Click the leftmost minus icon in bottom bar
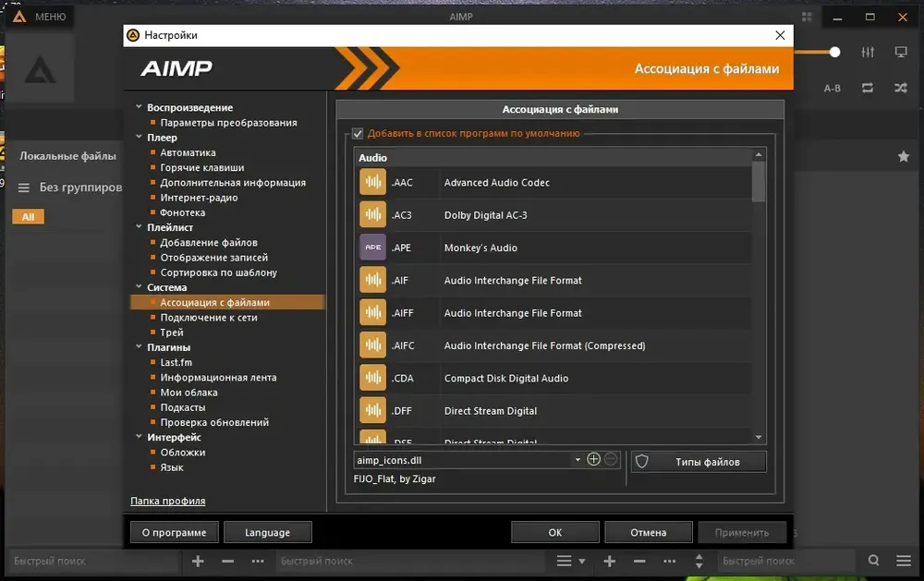Screen dimensions: 924x581 click(x=227, y=561)
